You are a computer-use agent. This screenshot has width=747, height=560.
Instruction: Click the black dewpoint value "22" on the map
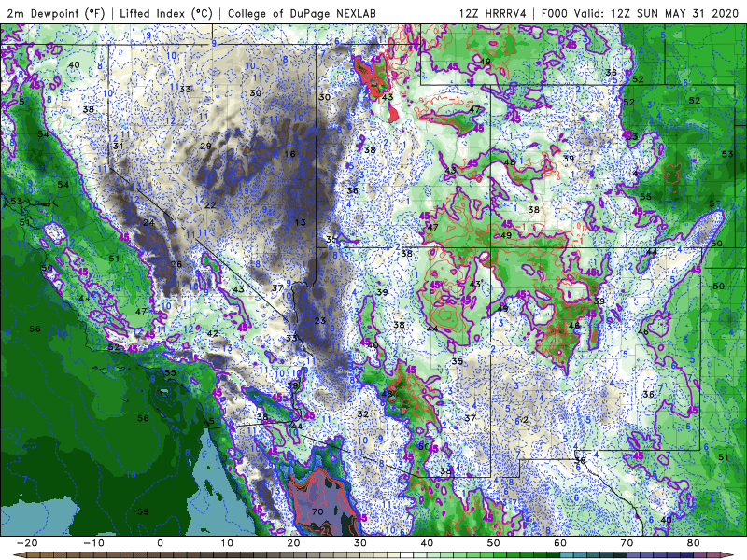coord(210,205)
